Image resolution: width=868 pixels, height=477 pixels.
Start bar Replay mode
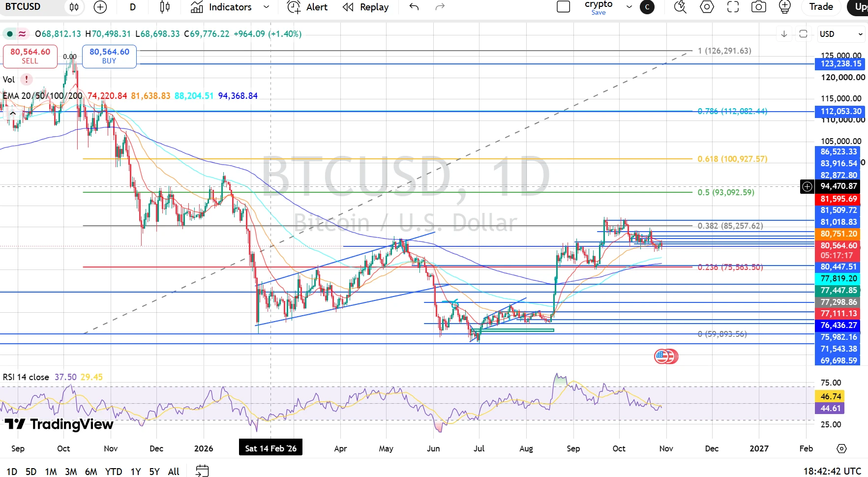coord(366,7)
